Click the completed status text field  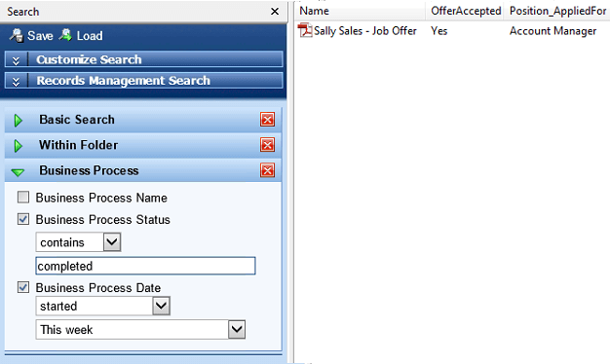pos(145,266)
